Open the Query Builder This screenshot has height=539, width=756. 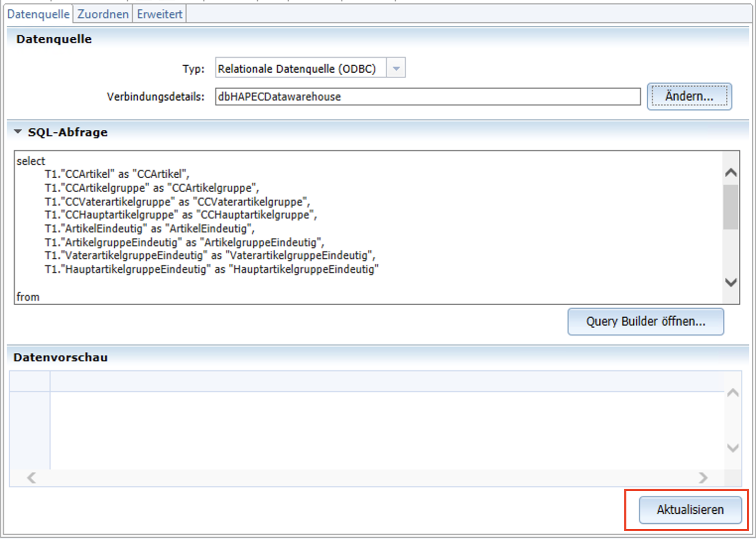(645, 322)
